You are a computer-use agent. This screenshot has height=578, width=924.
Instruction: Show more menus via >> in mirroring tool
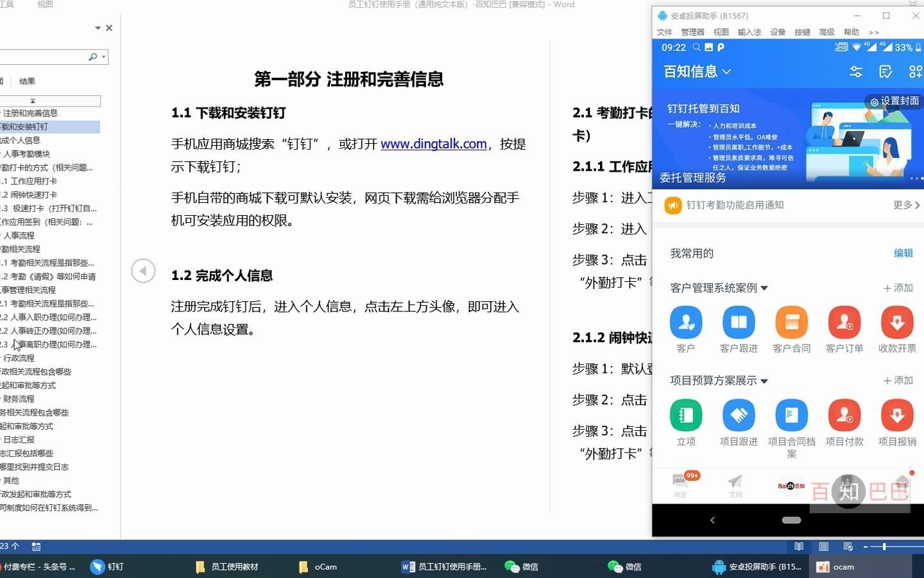click(873, 32)
